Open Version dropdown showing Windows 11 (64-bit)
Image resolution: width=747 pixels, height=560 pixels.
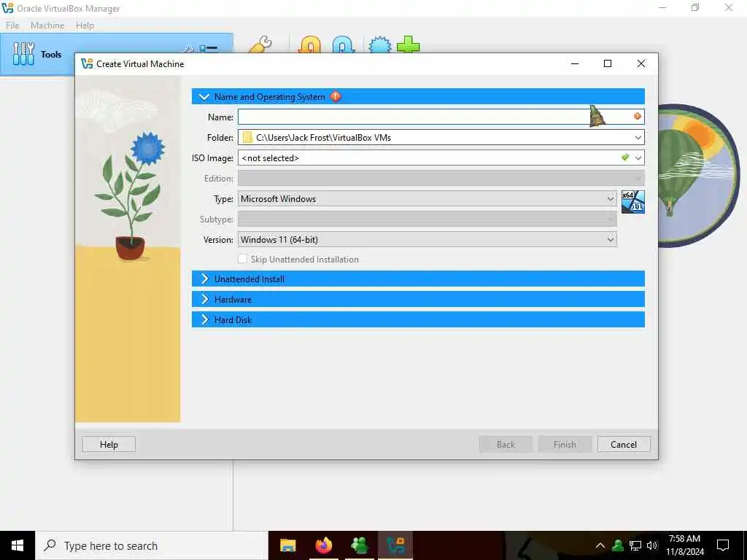pyautogui.click(x=427, y=239)
